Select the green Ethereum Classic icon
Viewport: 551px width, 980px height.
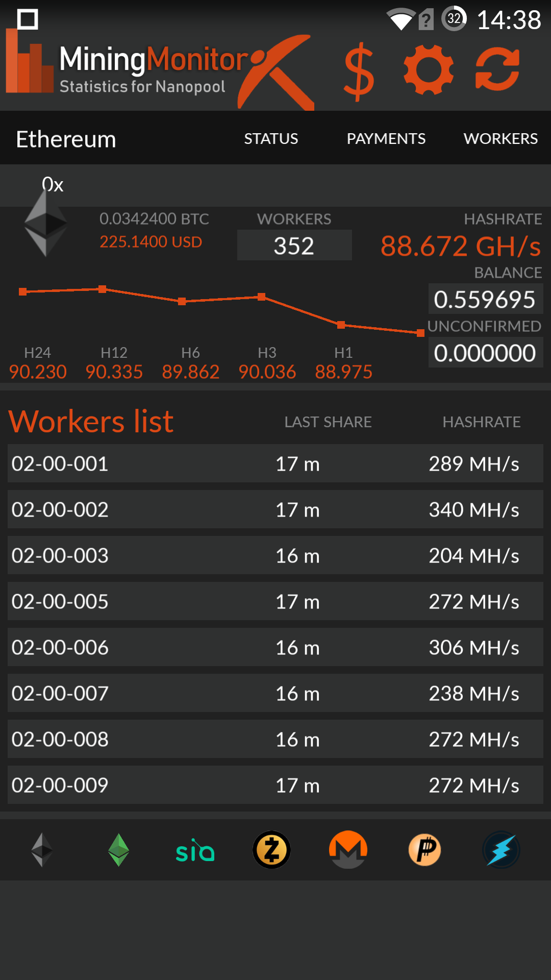[118, 850]
